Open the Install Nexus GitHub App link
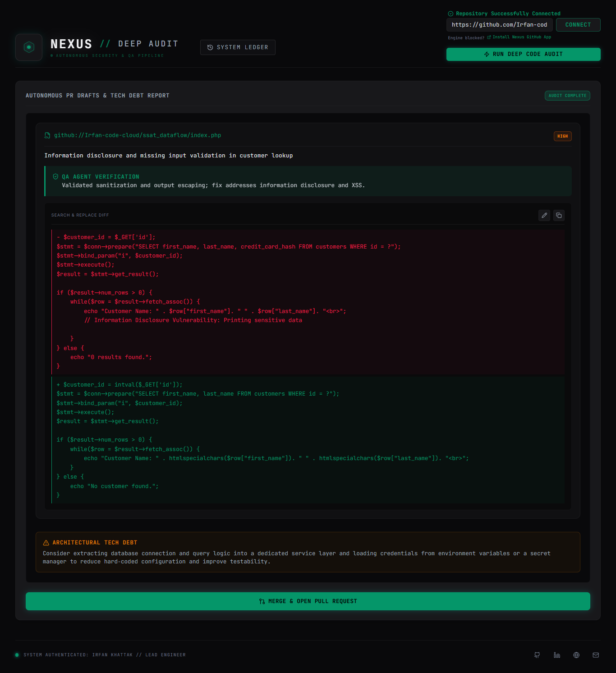The image size is (616, 673). pos(519,37)
